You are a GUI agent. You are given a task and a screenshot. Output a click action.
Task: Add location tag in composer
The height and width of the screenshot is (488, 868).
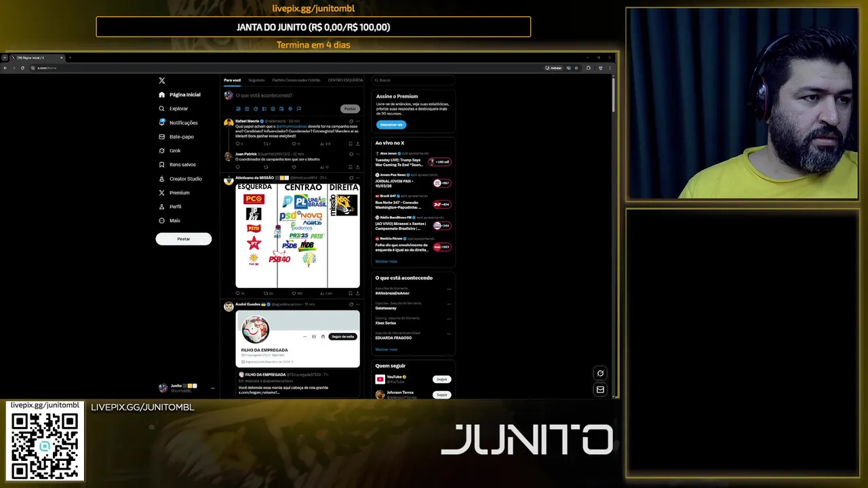coord(290,108)
